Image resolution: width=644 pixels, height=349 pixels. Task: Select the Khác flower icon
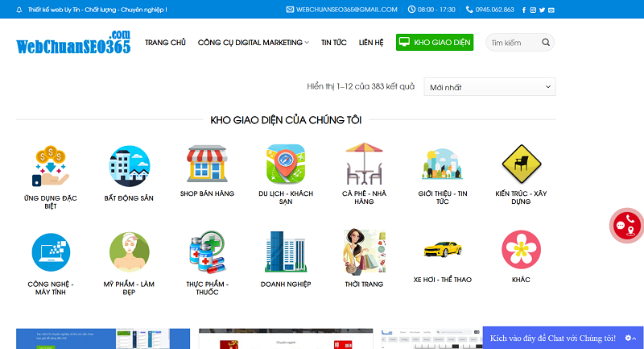click(x=521, y=250)
